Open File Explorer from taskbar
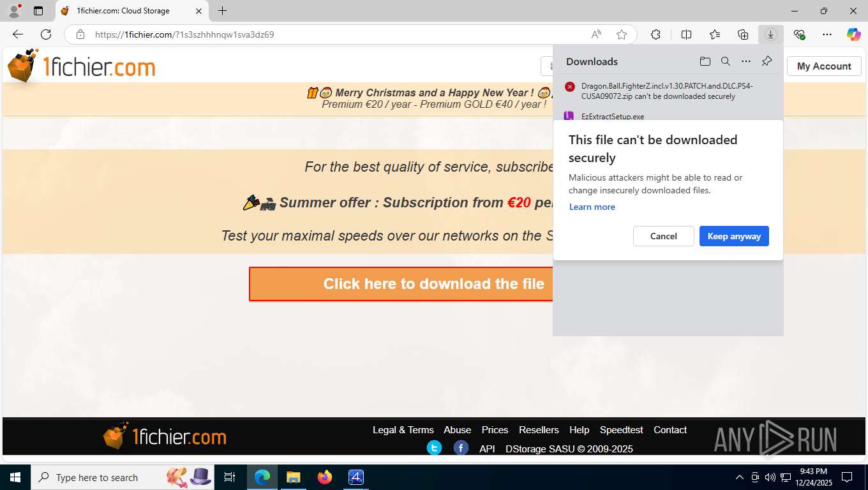This screenshot has width=868, height=490. coord(293,477)
